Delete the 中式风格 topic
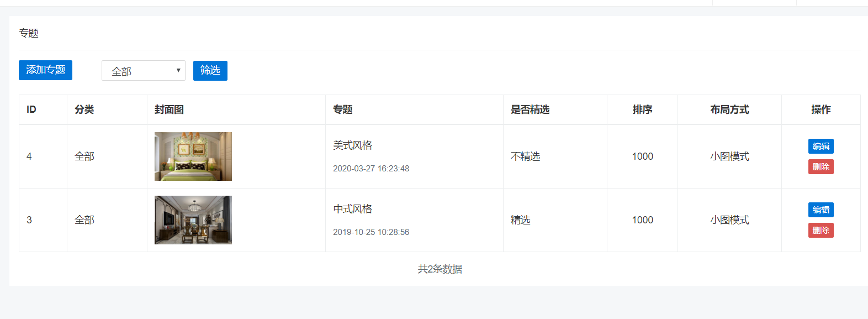This screenshot has width=868, height=319. point(821,231)
